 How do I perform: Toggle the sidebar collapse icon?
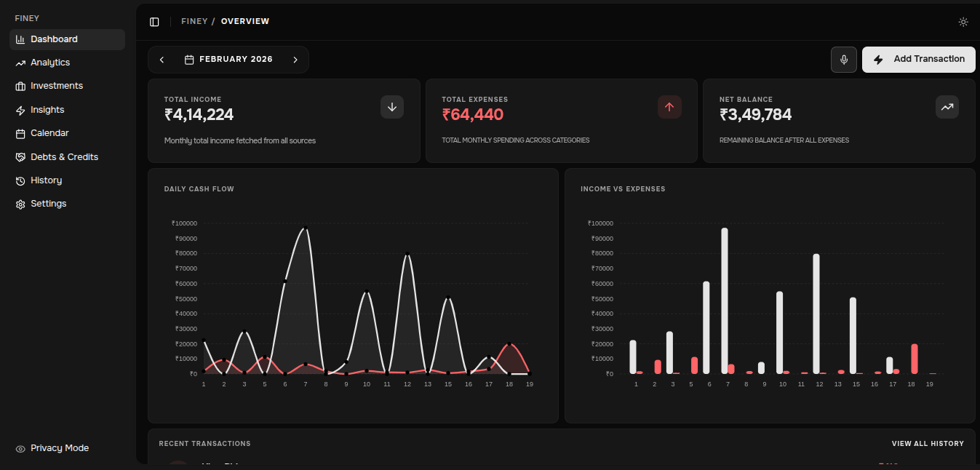(154, 22)
